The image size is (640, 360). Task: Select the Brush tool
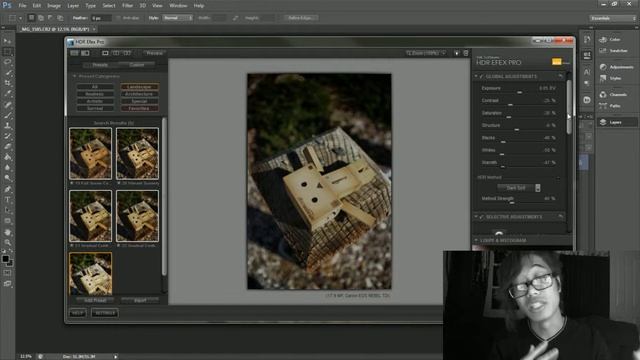7,115
